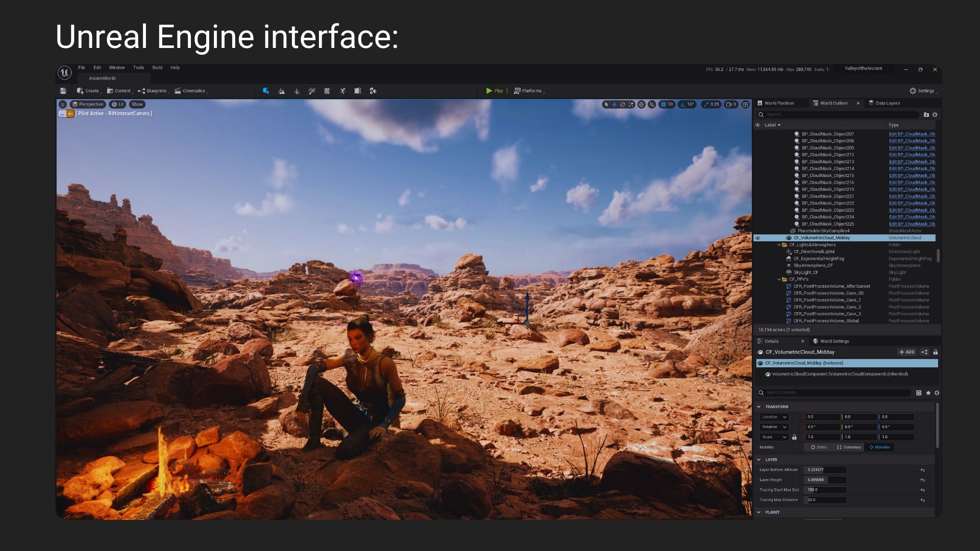The image size is (980, 551).
Task: Create new folder in World Outliner
Action: tap(926, 115)
